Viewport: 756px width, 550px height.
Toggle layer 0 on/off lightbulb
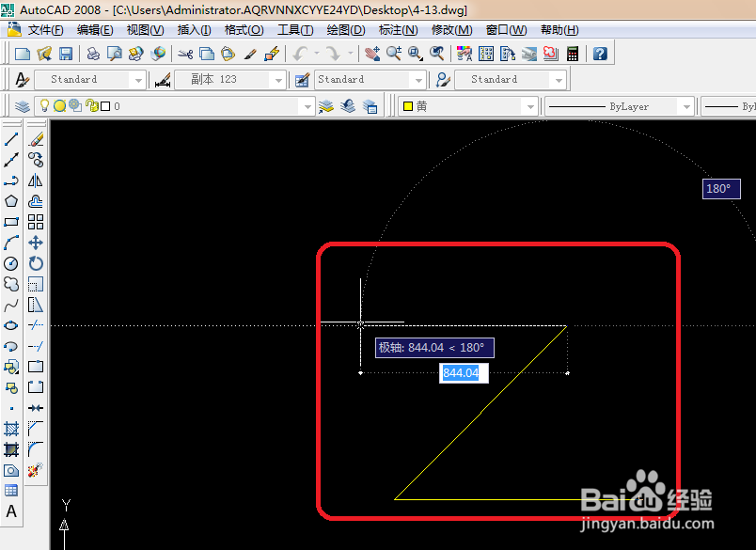click(44, 105)
